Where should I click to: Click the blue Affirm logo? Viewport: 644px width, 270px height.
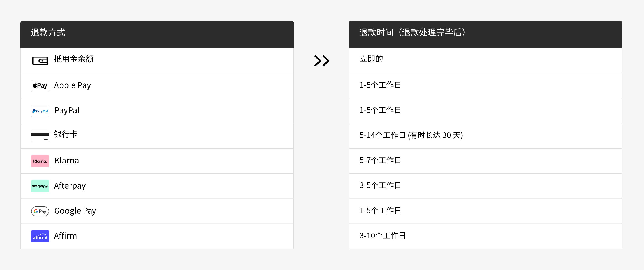point(40,237)
